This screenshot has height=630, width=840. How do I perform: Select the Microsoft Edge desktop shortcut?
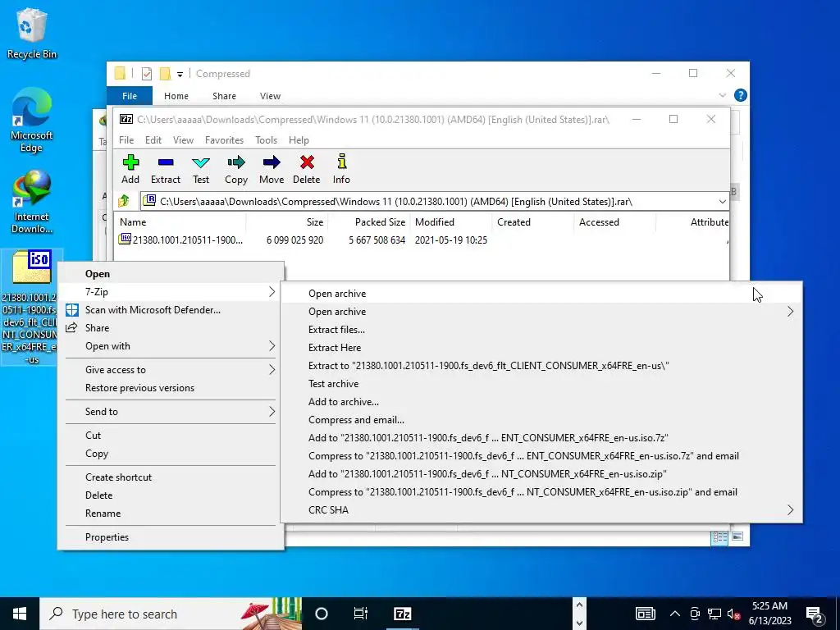point(32,120)
